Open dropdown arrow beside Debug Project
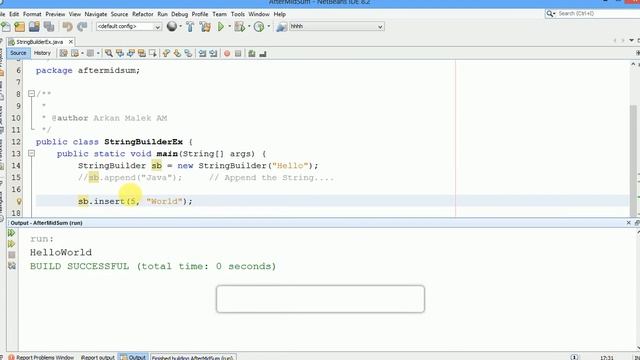This screenshot has width=640, height=360. coord(249,27)
